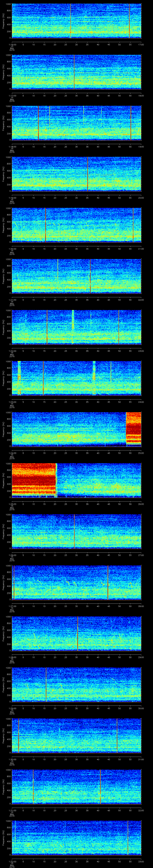Select the red vertical line in the 1:17:00 spectrogram
153x868 pixels.
(x=74, y=72)
